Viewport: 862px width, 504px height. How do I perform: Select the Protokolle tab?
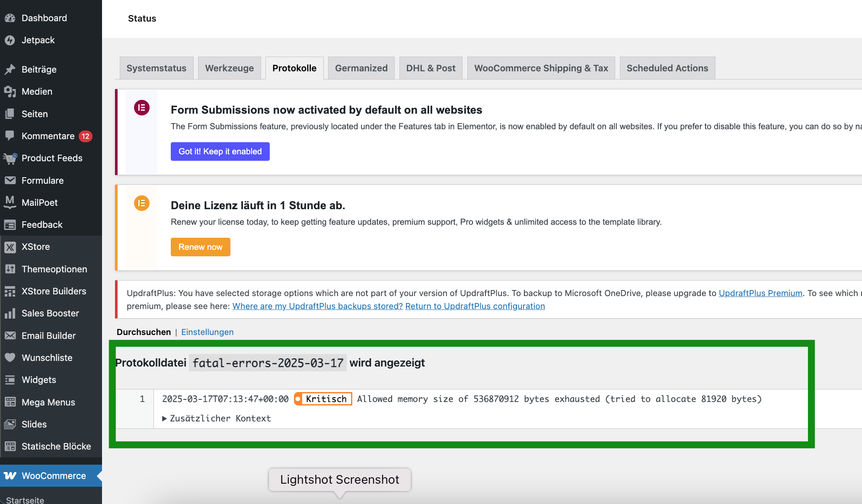pyautogui.click(x=294, y=68)
